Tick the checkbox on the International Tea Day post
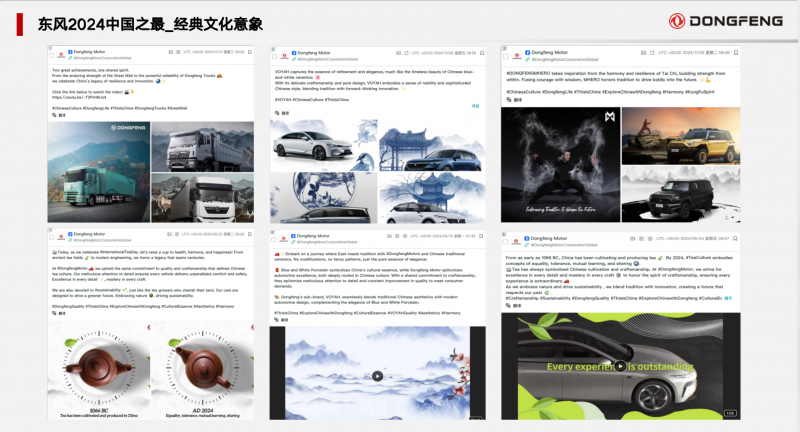800x432 pixels. (x=52, y=237)
